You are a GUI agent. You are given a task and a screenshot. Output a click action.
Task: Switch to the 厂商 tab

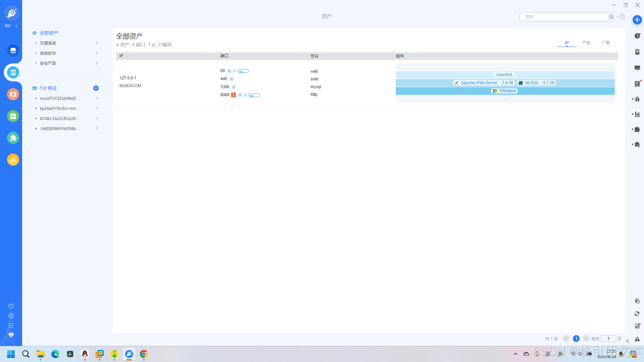click(605, 43)
